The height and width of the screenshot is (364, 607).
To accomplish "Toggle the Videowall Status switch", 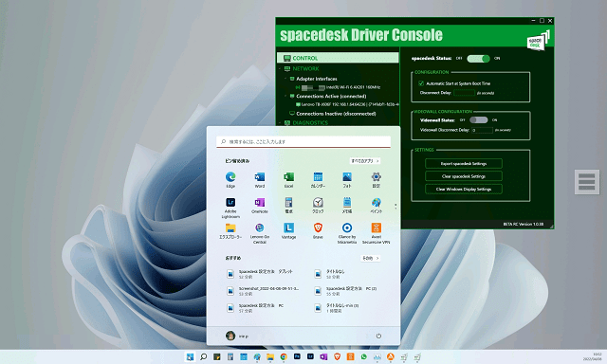I will pyautogui.click(x=478, y=120).
